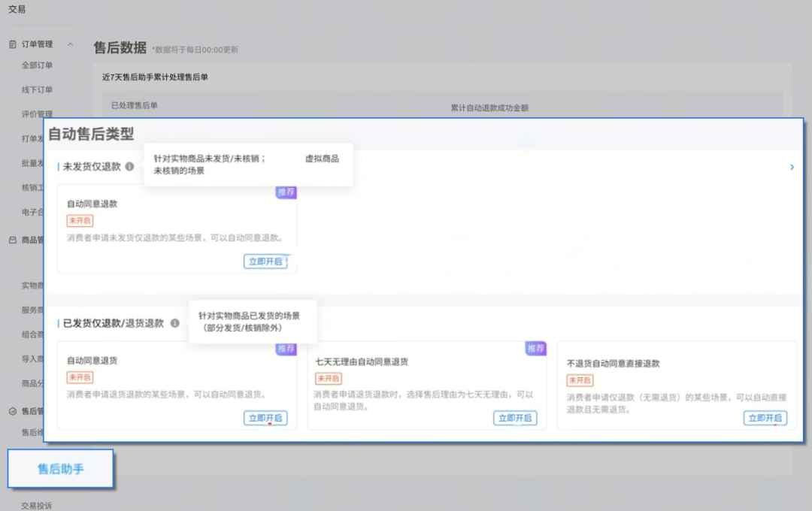Open 评价管理 from the sidebar
Image resolution: width=812 pixels, height=511 pixels.
point(39,114)
